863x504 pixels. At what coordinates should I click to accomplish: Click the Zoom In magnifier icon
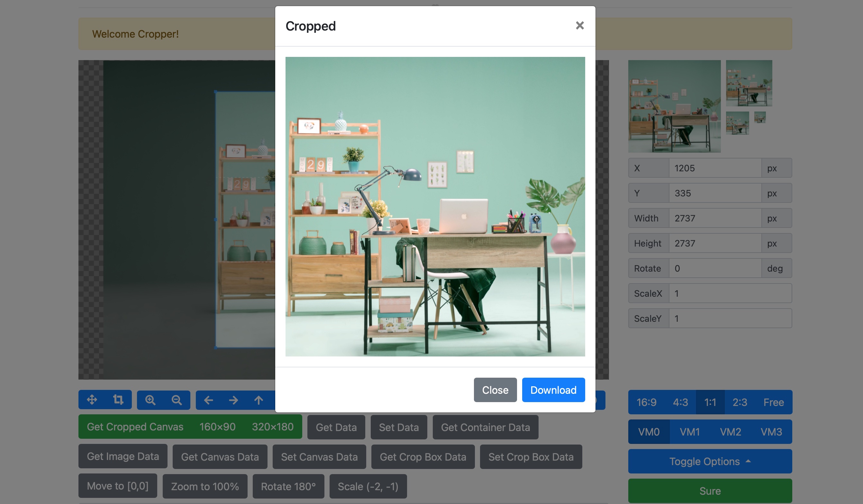pyautogui.click(x=151, y=400)
